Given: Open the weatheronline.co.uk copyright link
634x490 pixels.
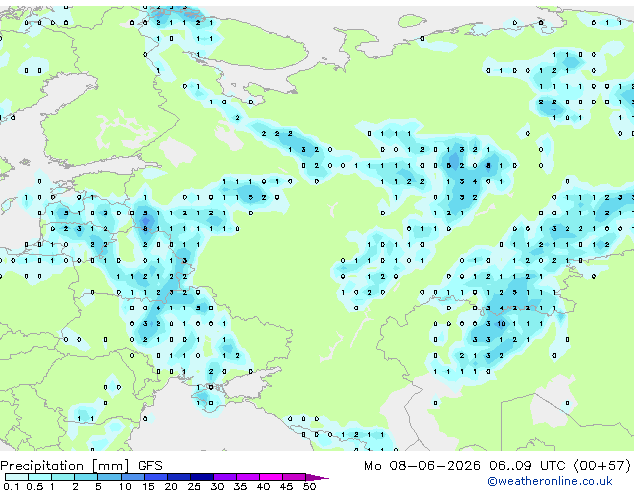Looking at the screenshot, I should point(550,481).
